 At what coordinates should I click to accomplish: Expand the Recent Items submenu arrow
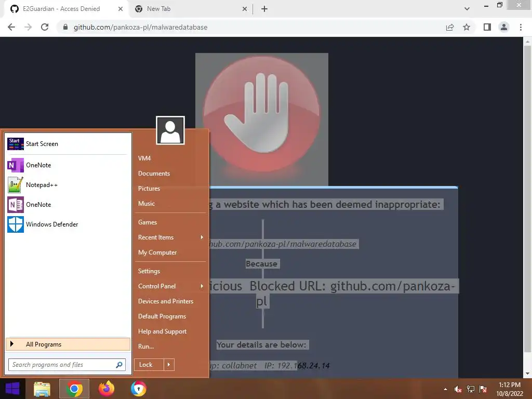click(202, 237)
